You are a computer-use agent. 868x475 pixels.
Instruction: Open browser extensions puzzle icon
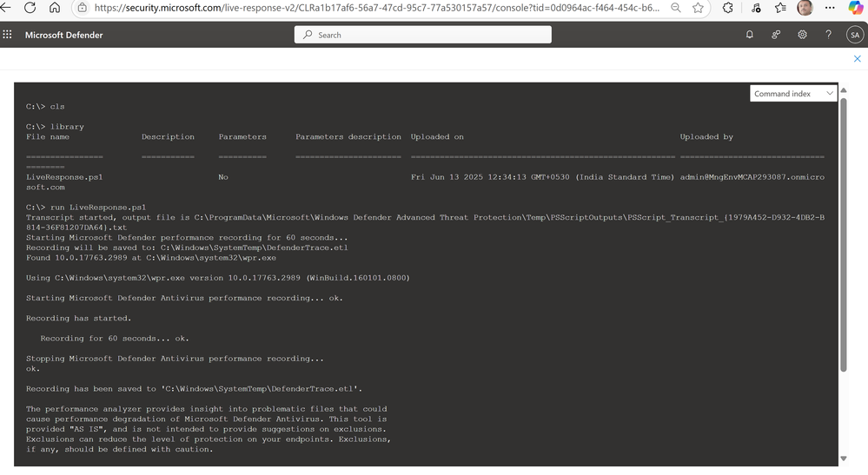click(x=728, y=8)
